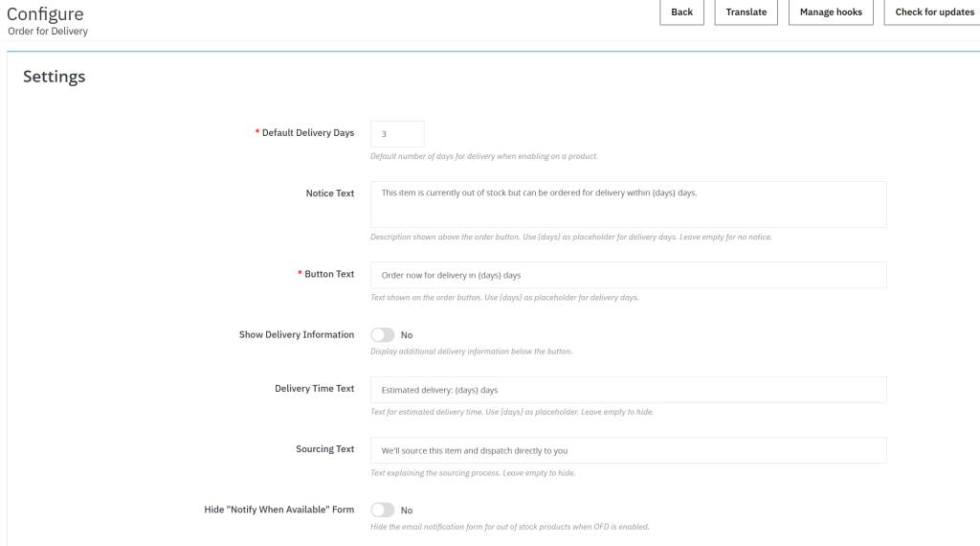Click the "Button Text" field label

pyautogui.click(x=328, y=274)
